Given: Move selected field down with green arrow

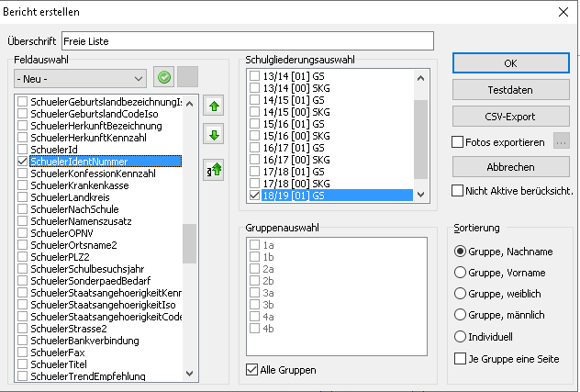Looking at the screenshot, I should (214, 136).
